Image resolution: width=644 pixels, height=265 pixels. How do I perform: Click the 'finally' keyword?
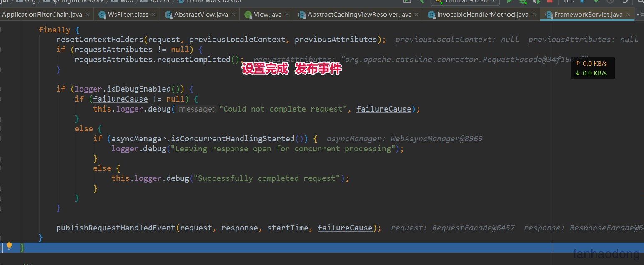point(54,30)
